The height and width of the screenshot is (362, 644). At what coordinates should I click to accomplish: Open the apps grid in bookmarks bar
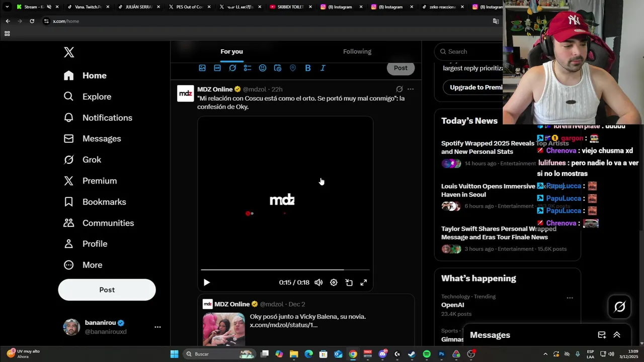[7, 34]
